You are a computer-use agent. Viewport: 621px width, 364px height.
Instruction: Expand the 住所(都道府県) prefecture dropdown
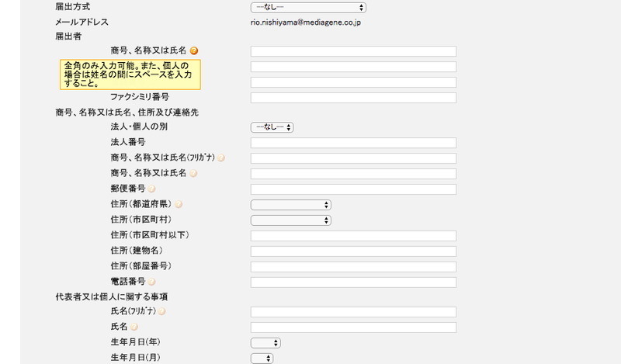[x=290, y=205]
